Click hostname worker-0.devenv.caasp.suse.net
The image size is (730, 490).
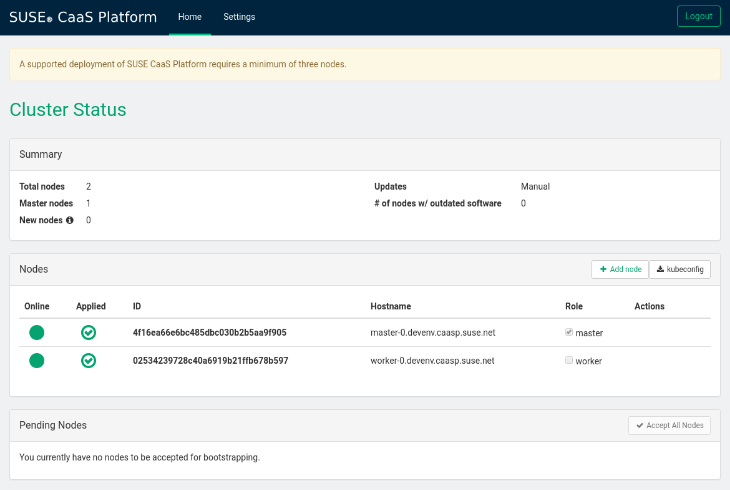click(x=432, y=361)
